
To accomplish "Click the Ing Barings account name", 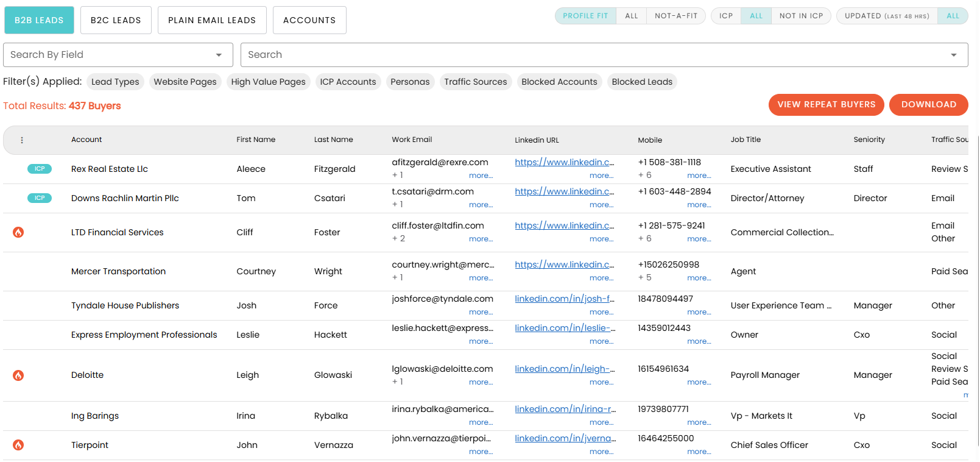I will (x=95, y=416).
